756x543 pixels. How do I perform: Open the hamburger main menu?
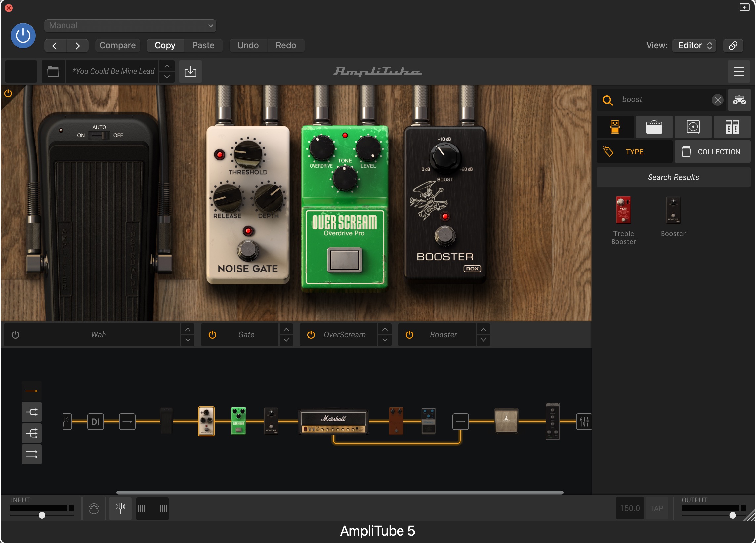(x=738, y=71)
